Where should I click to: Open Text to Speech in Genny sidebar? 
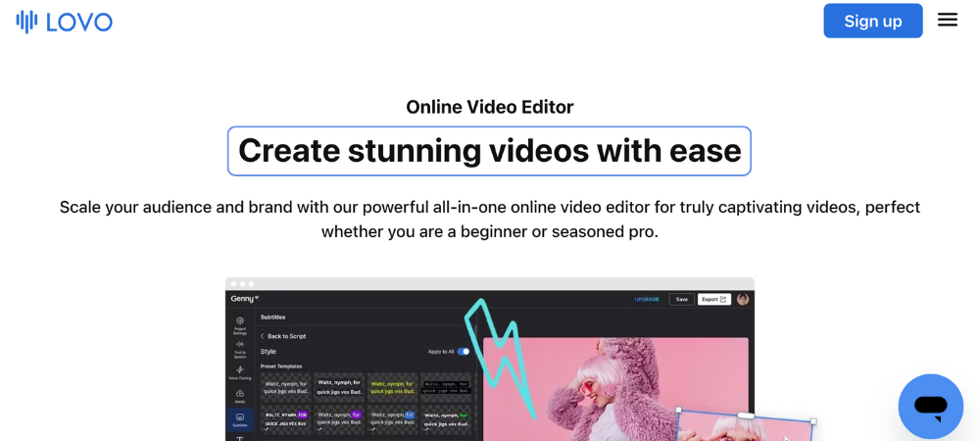point(240,350)
